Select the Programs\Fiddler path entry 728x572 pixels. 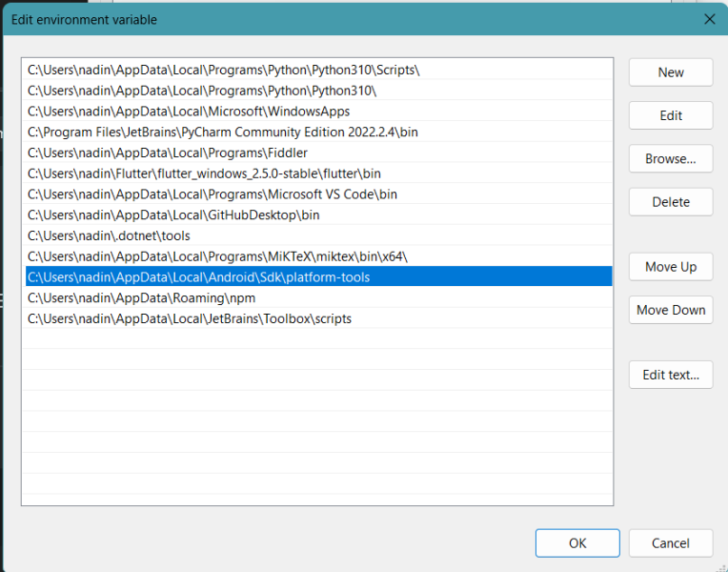pyautogui.click(x=318, y=153)
